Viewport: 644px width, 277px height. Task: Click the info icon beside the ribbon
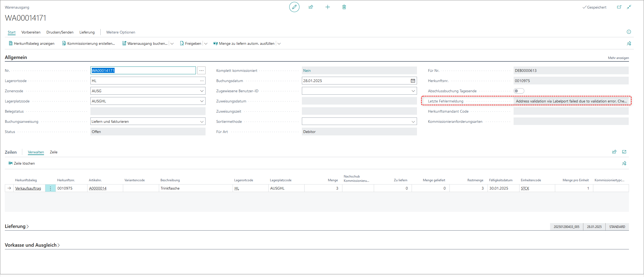click(629, 32)
